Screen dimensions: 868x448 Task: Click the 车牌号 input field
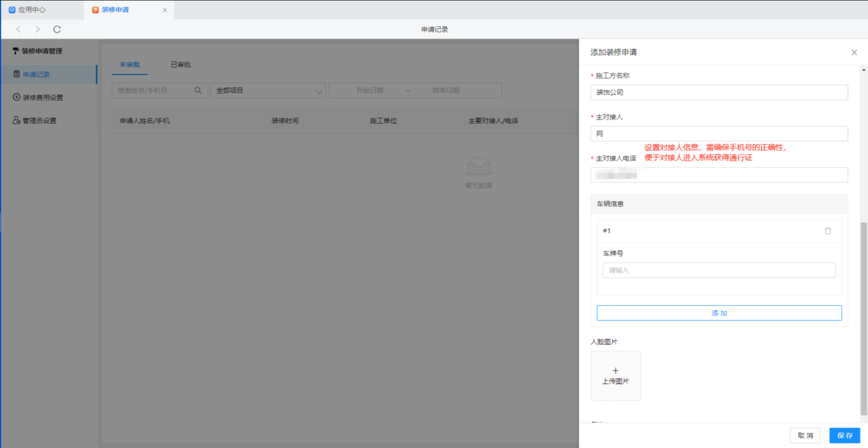(x=719, y=270)
